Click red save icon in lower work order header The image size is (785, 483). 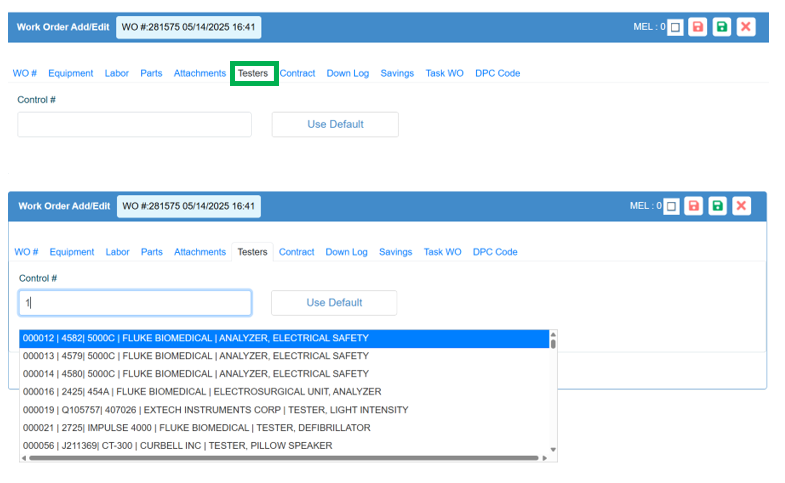(x=694, y=206)
